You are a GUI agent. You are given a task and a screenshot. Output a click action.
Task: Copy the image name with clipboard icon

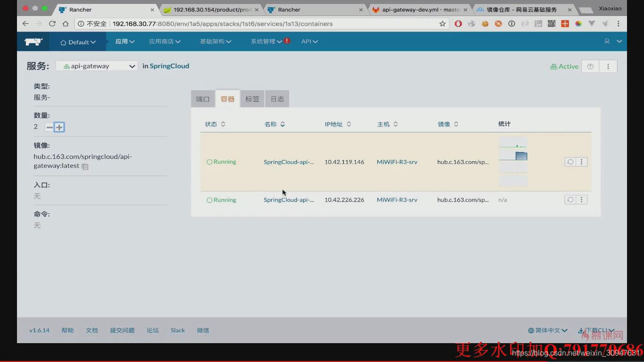(85, 166)
